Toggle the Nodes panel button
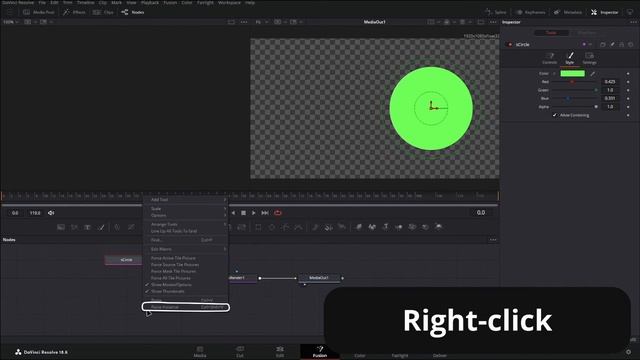This screenshot has height=360, width=640. 133,12
